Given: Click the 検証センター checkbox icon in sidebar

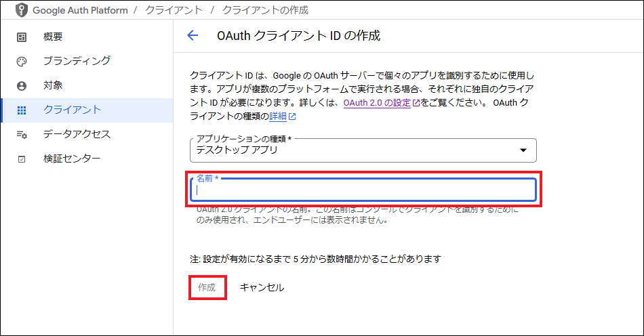Looking at the screenshot, I should [x=22, y=159].
